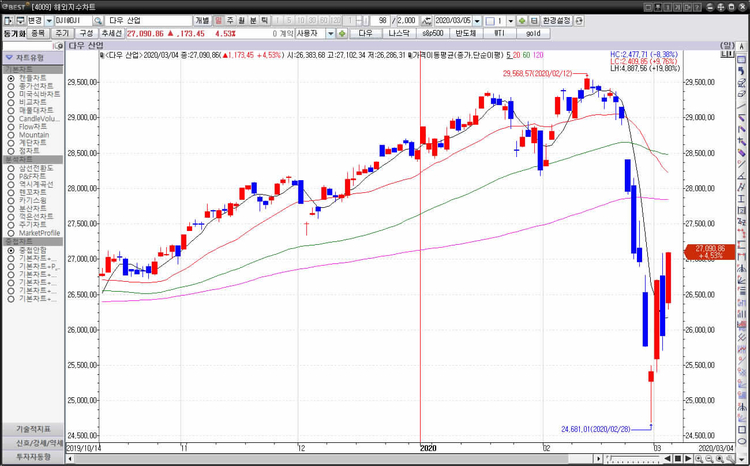This screenshot has height=466, width=750.
Task: Click the up arrow atop the drawing toolbar
Action: (x=741, y=46)
